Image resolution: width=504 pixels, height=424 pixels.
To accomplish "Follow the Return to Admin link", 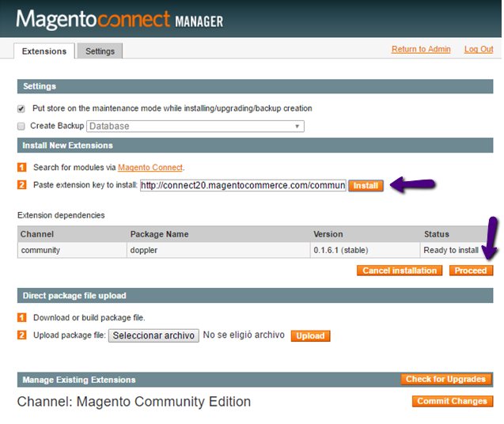I will (421, 49).
